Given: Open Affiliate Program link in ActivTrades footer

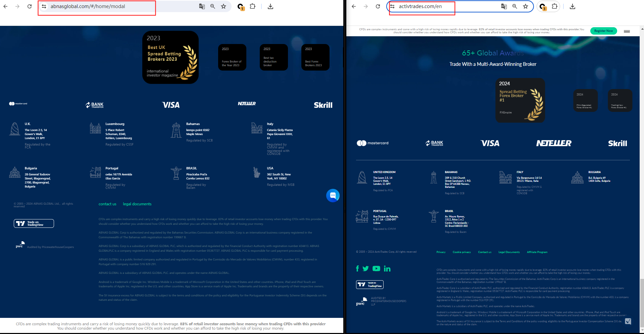Looking at the screenshot, I should point(537,252).
